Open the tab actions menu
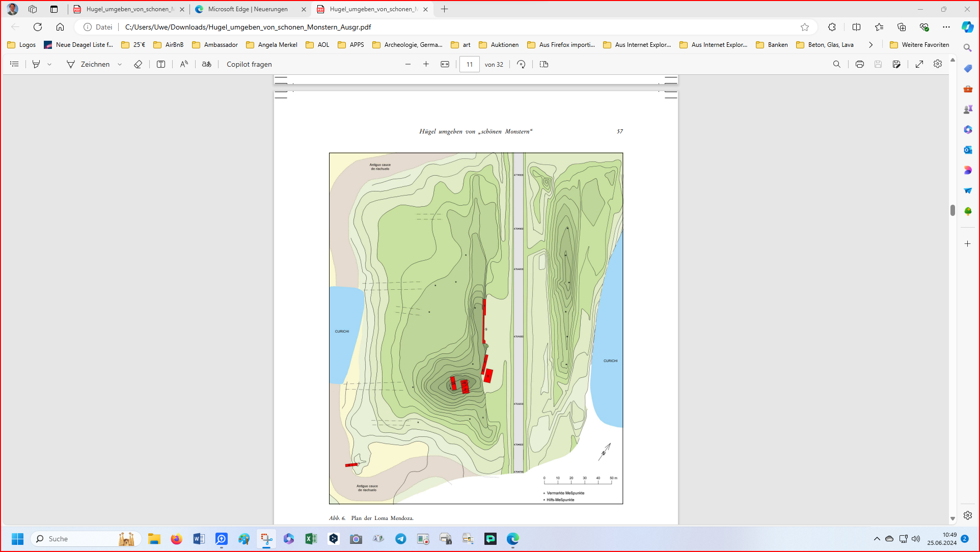The width and height of the screenshot is (980, 552). tap(54, 9)
